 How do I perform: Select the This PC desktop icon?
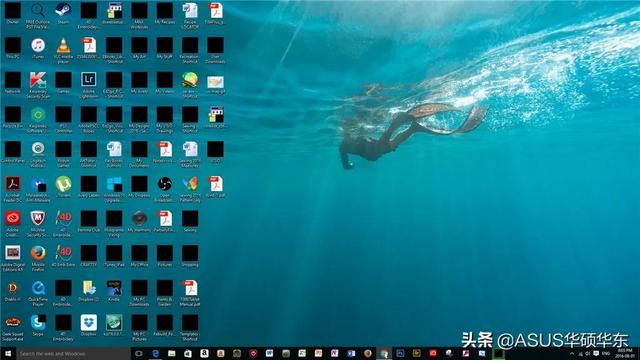[x=13, y=45]
